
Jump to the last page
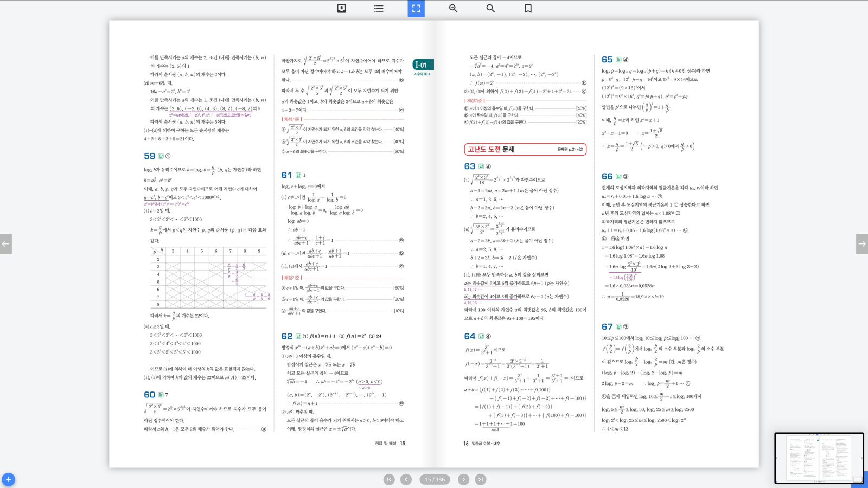(481, 479)
